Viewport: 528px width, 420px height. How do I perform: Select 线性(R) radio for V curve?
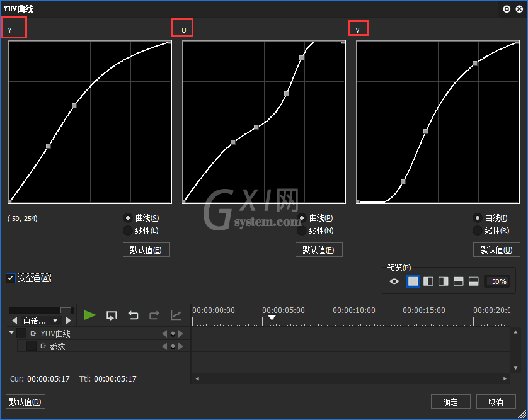[x=478, y=230]
